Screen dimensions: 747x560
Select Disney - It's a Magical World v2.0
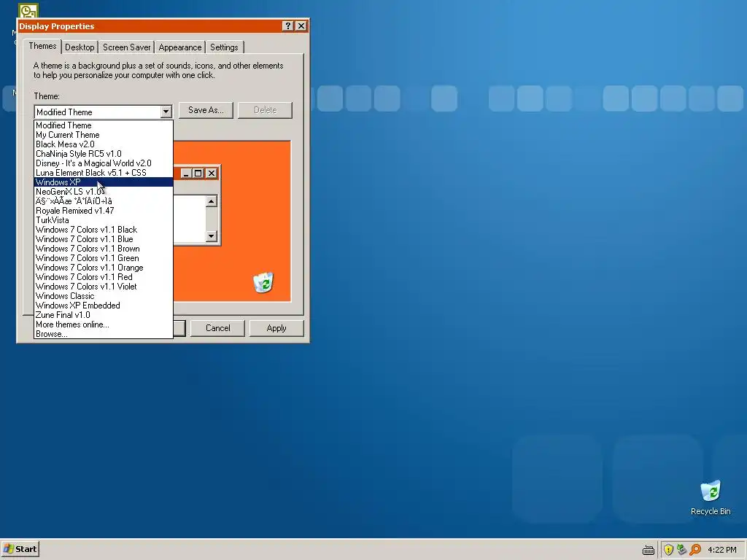pyautogui.click(x=104, y=163)
